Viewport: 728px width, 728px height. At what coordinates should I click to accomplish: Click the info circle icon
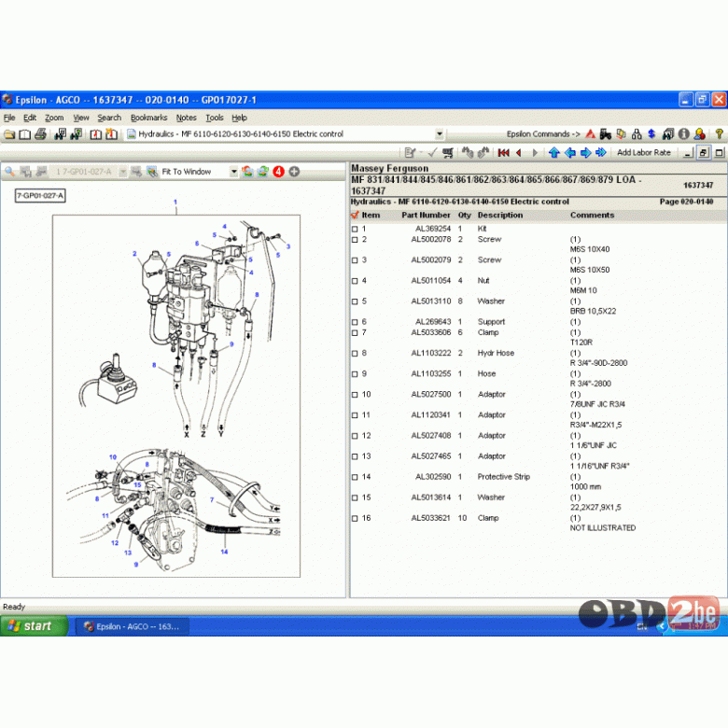tap(683, 134)
